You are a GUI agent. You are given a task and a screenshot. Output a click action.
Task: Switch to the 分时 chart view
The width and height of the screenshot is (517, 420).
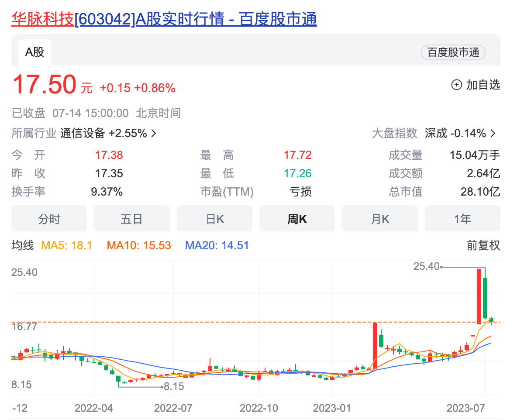49,218
